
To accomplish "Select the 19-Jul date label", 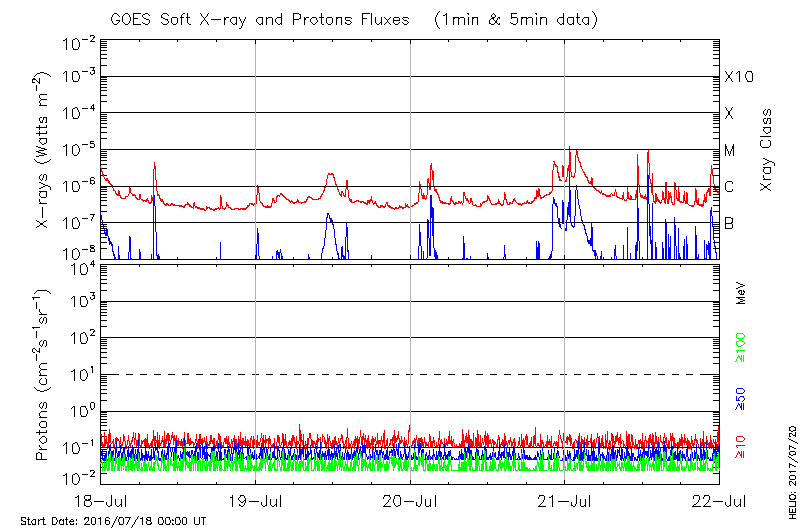I will (x=255, y=499).
